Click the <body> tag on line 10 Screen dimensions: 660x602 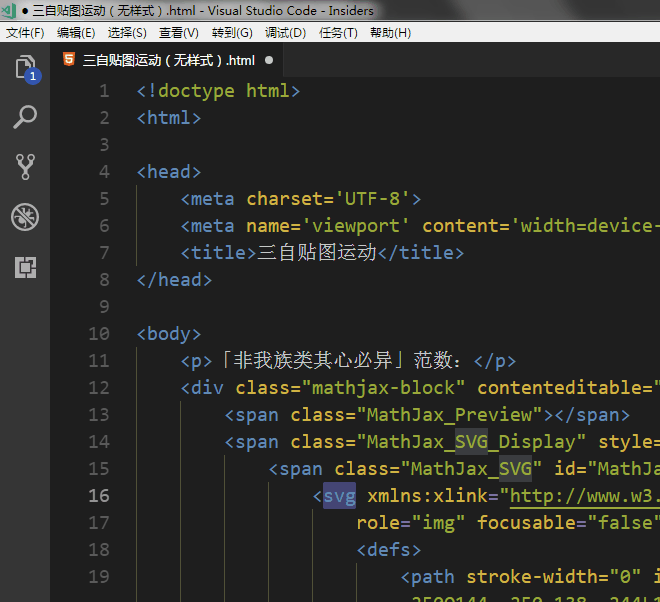coord(169,334)
